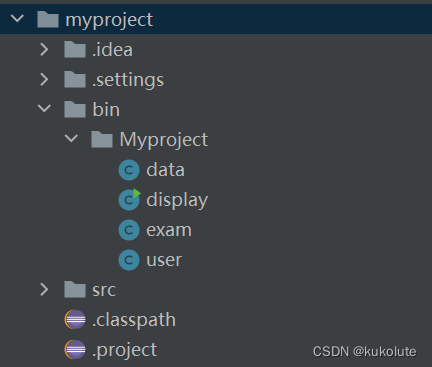
Task: Select the .settings folder label
Action: (128, 80)
